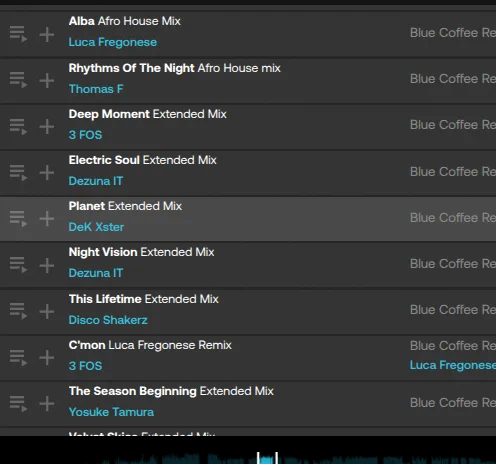Image resolution: width=496 pixels, height=464 pixels.
Task: Click plus icon beside Deep Moment
Action: (x=47, y=126)
